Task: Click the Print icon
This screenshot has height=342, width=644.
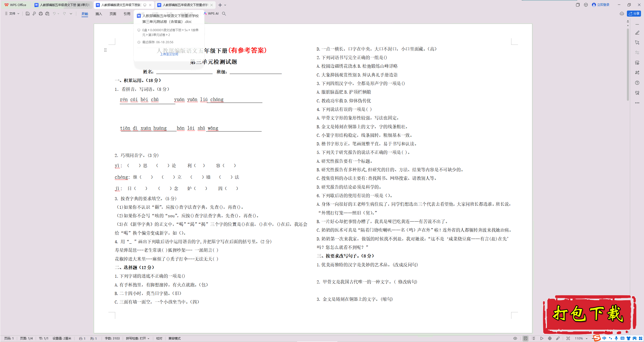Action: coord(41,14)
